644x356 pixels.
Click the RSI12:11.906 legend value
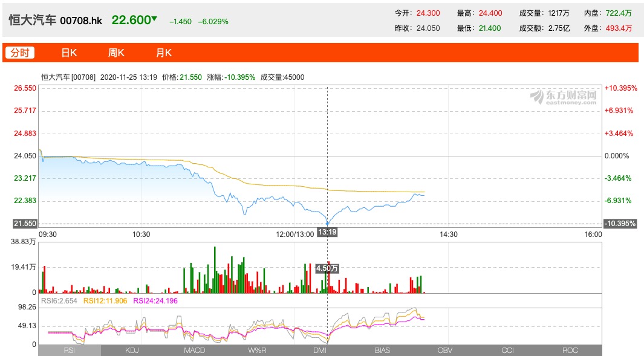click(106, 301)
